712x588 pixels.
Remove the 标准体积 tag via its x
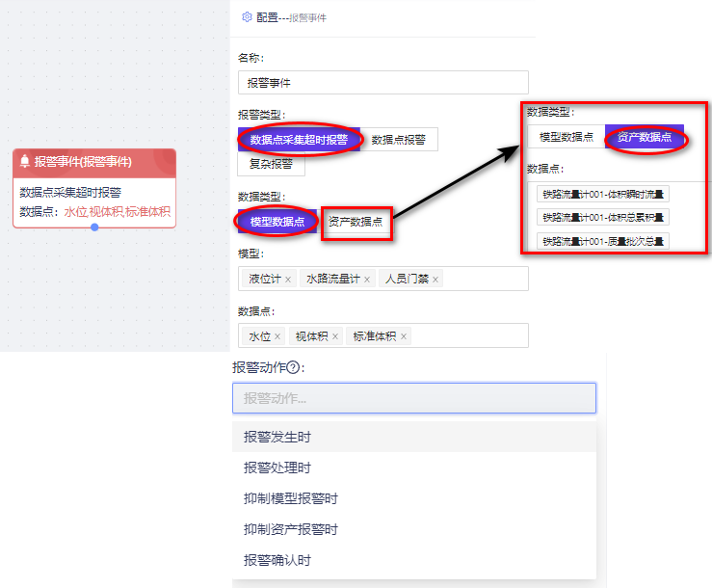404,336
